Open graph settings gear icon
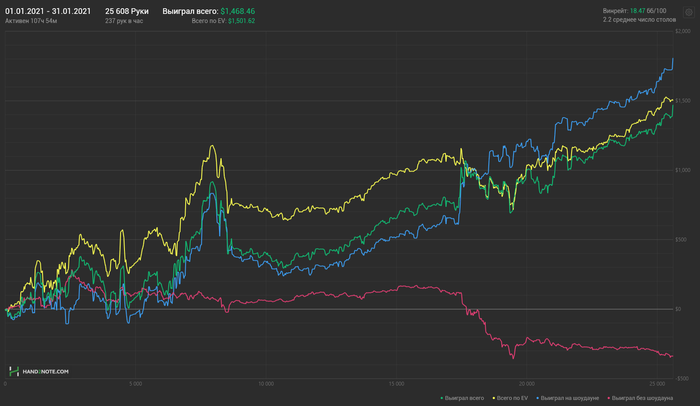Screen dimensions: 700x406 coord(688,13)
